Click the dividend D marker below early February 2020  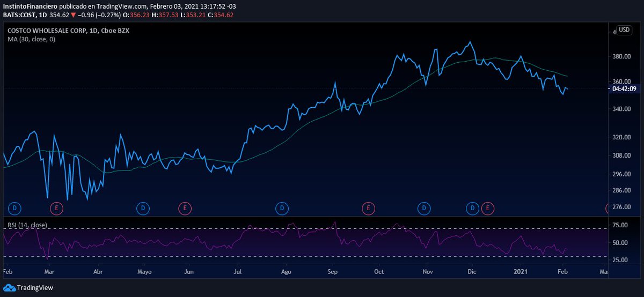pyautogui.click(x=15, y=207)
